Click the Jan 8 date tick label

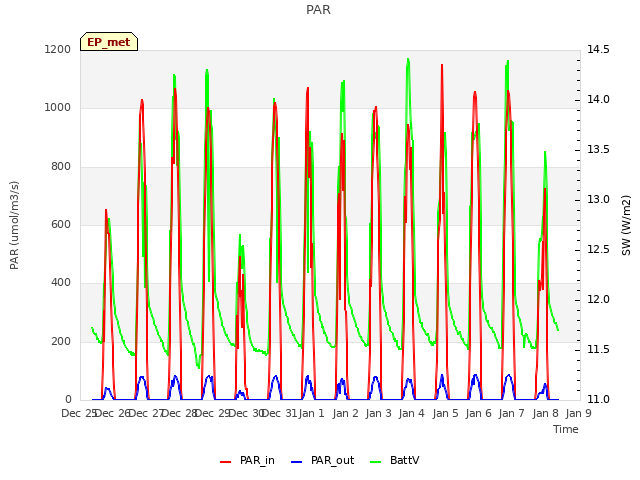[545, 413]
